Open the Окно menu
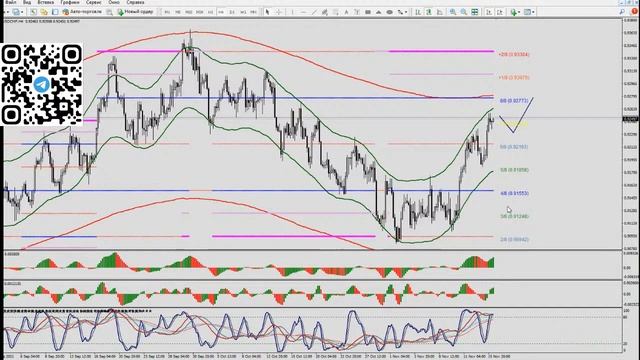The image size is (640, 360). coord(114,2)
